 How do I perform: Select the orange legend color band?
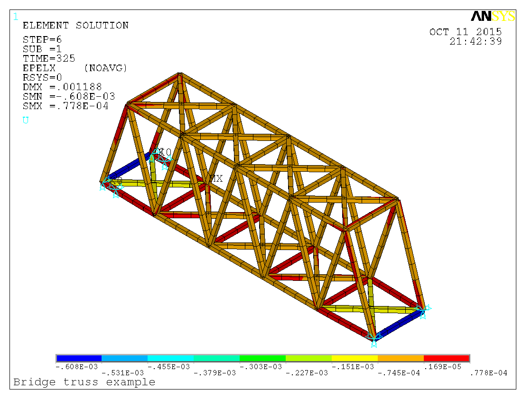pyautogui.click(x=400, y=358)
